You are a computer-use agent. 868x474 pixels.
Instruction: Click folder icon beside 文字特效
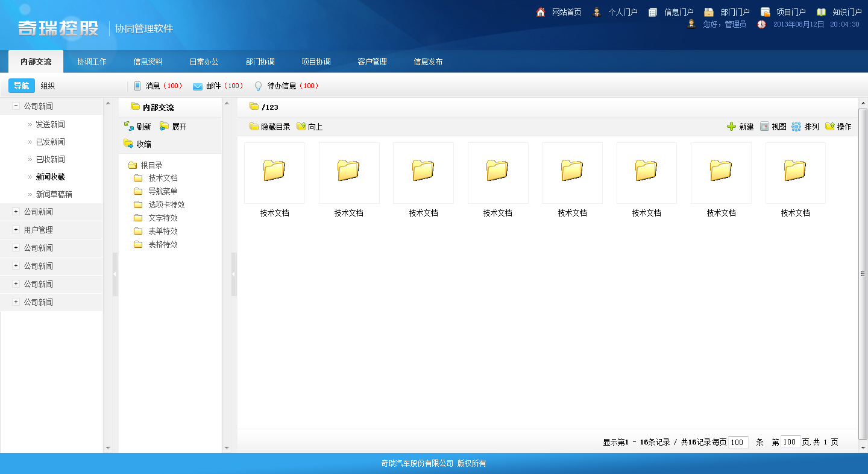point(138,218)
